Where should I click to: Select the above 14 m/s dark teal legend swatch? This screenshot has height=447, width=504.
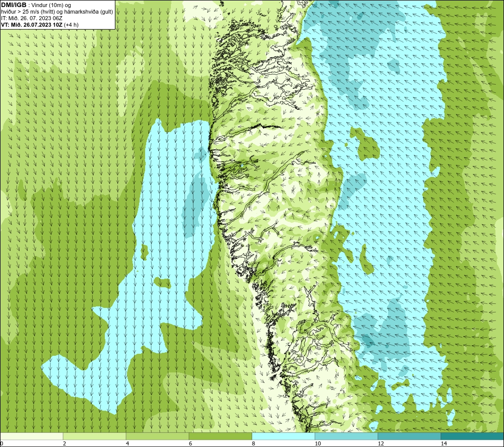pyautogui.click(x=473, y=436)
